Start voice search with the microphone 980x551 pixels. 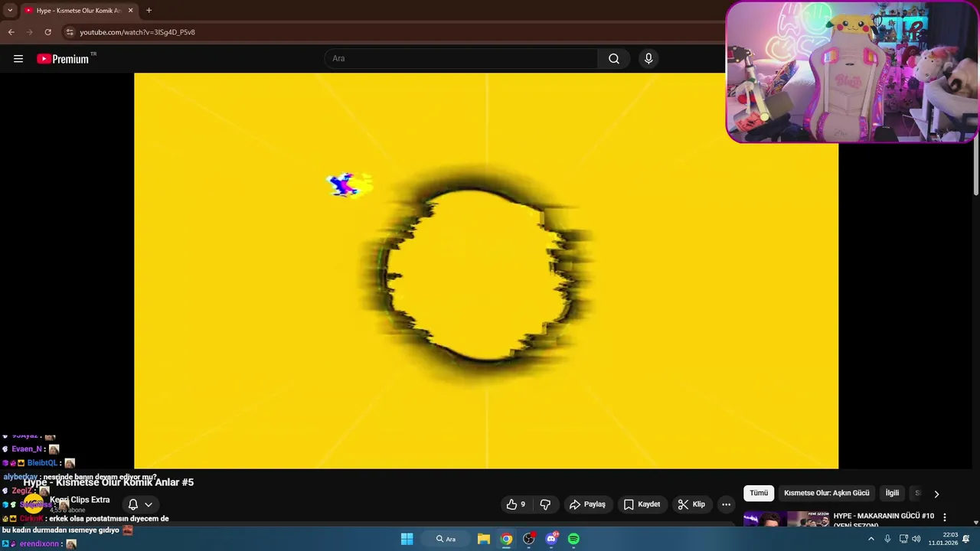point(648,59)
